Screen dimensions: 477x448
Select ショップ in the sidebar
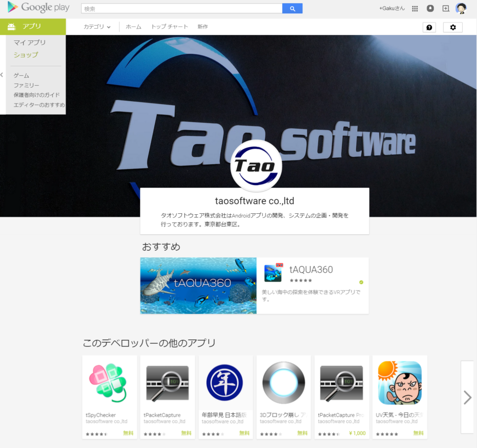(26, 55)
